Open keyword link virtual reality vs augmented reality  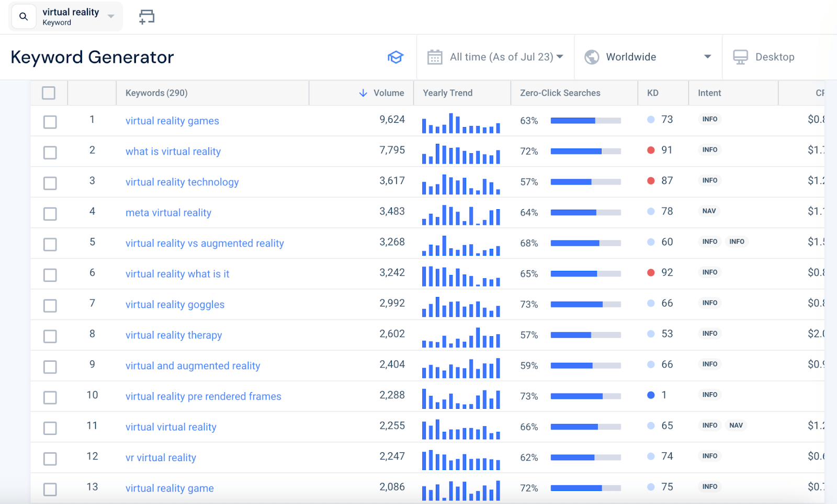tap(205, 243)
